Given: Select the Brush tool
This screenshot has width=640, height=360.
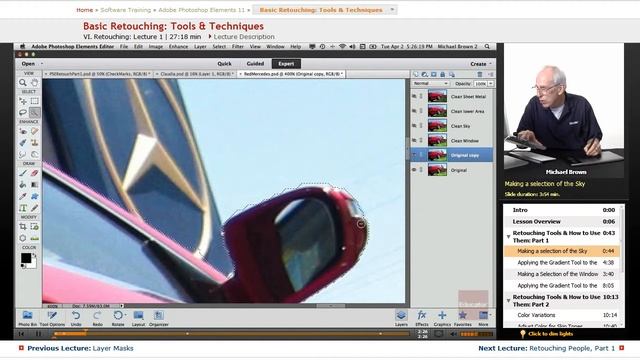Looking at the screenshot, I should [23, 173].
